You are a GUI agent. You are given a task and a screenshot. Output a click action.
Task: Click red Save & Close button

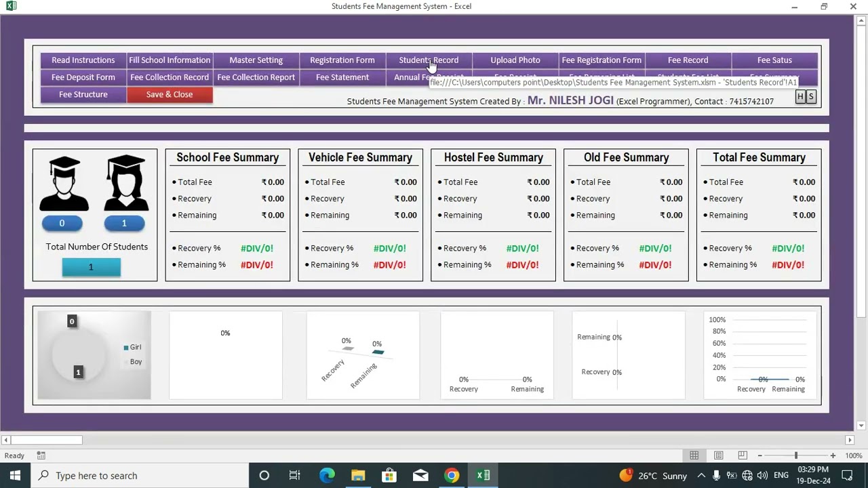click(170, 95)
